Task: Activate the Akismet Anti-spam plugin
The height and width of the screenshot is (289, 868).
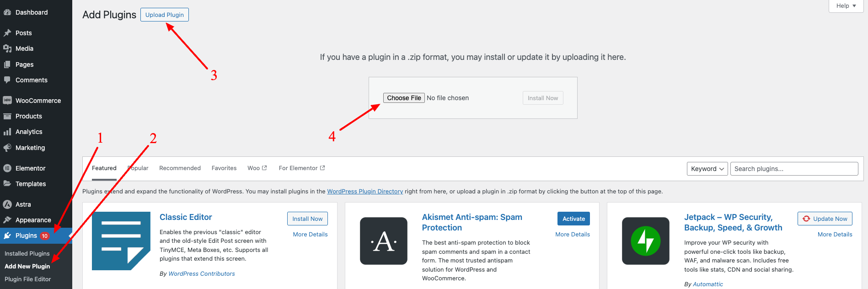Action: 573,219
